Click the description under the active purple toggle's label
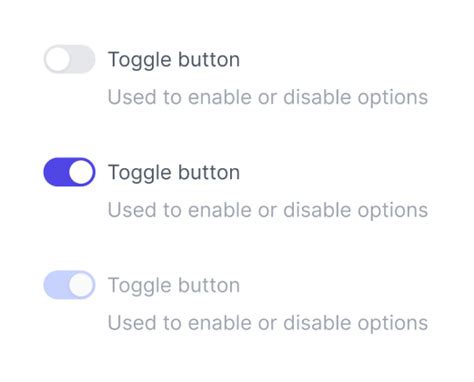Image resolution: width=474 pixels, height=382 pixels. coord(268,210)
